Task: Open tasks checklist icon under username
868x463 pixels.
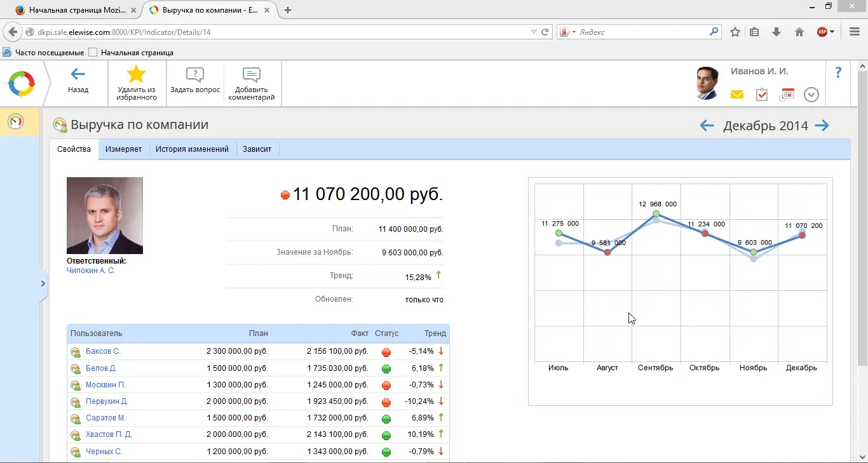Action: tap(762, 95)
